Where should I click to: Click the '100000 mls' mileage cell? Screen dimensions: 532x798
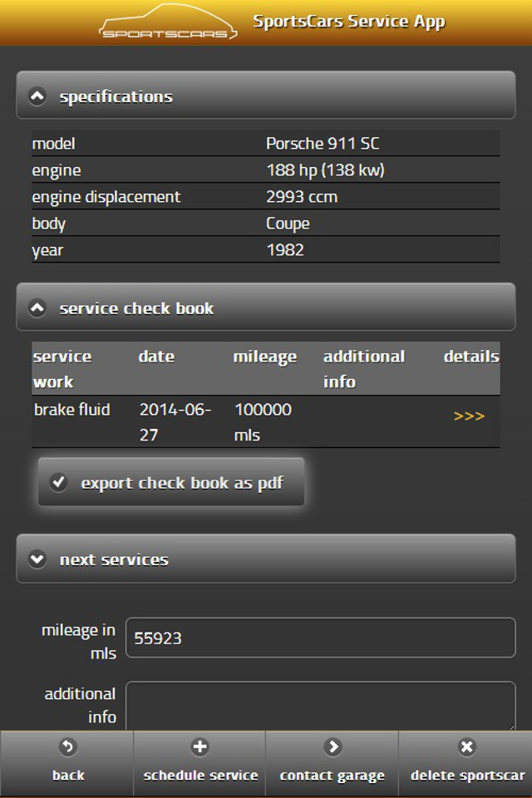click(264, 422)
